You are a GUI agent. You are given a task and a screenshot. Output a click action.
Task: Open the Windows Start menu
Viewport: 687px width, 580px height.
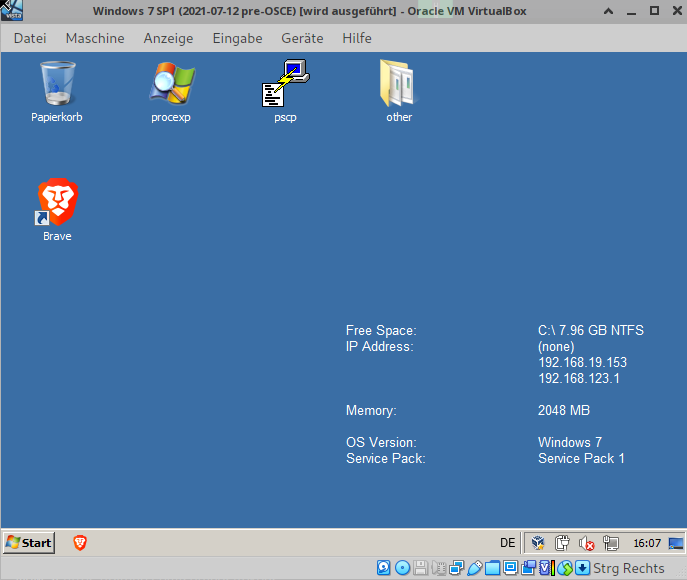point(29,543)
